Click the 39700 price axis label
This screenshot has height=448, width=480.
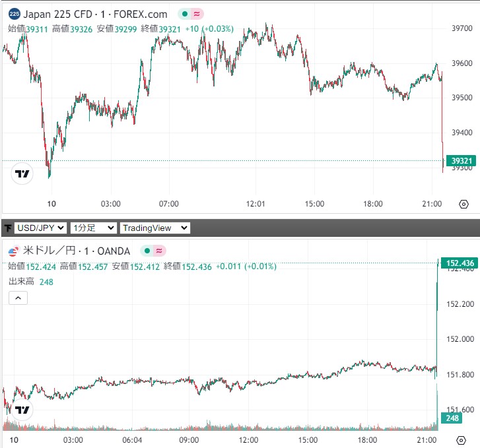click(x=462, y=28)
